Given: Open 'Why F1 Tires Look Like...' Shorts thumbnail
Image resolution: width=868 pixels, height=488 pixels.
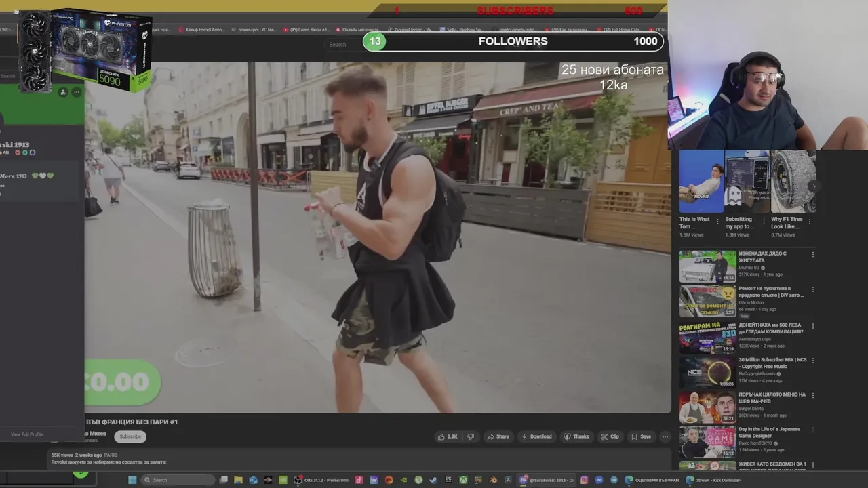Looking at the screenshot, I should (793, 181).
